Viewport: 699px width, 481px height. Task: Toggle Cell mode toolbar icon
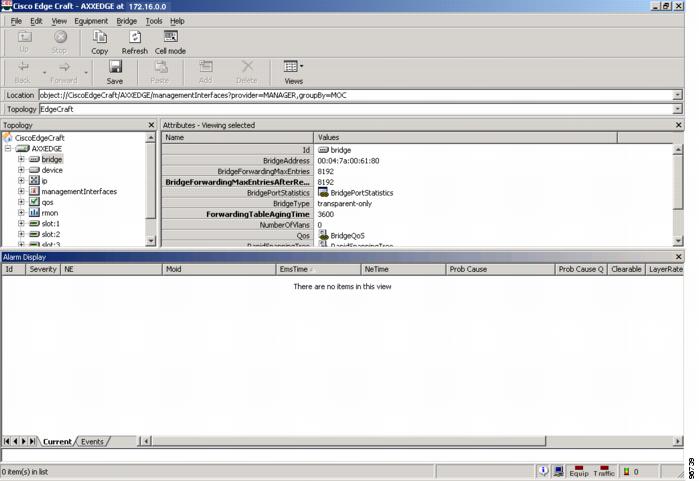pyautogui.click(x=170, y=37)
